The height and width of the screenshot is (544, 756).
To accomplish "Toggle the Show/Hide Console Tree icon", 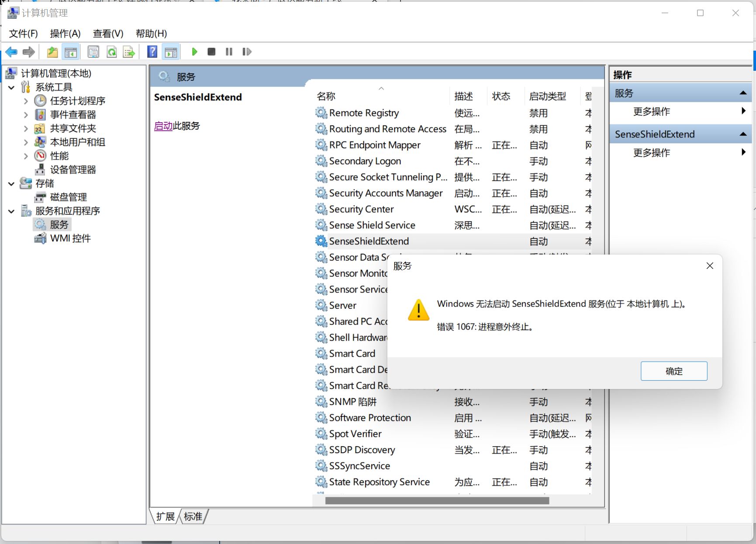I will pyautogui.click(x=71, y=52).
